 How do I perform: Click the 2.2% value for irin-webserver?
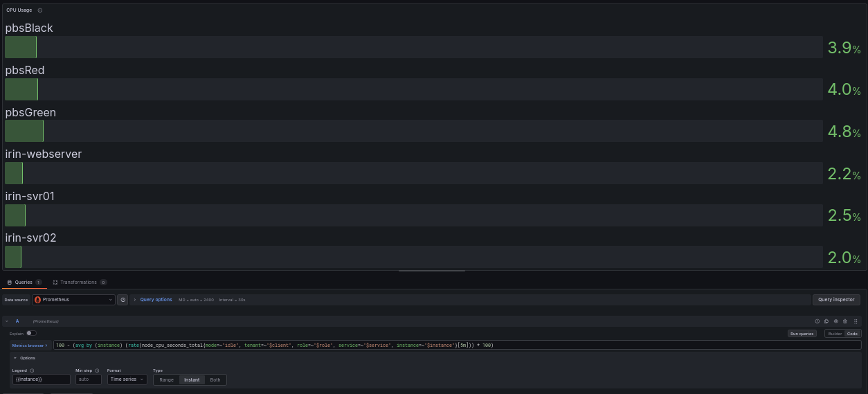pyautogui.click(x=844, y=174)
